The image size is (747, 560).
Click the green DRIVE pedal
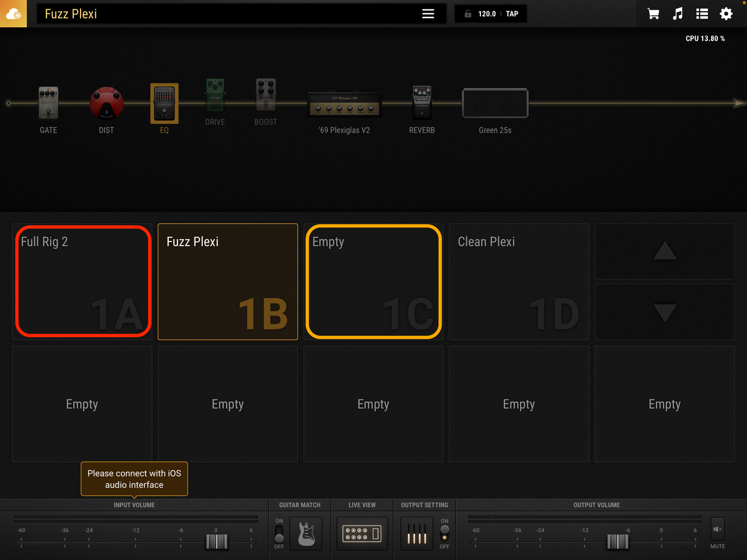215,95
